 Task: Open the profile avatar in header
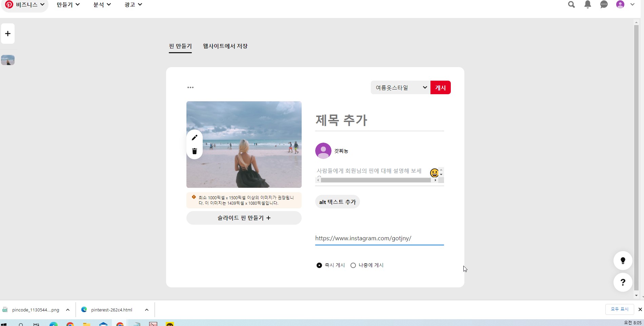coord(620,4)
